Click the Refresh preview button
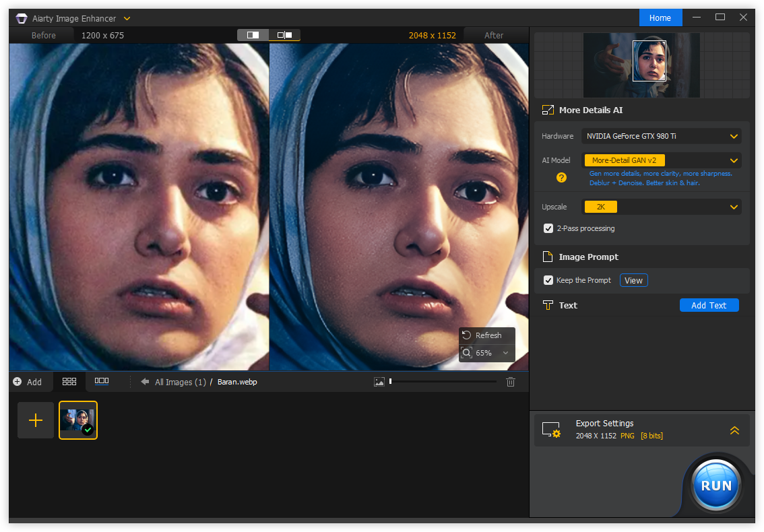The image size is (764, 532). [x=486, y=335]
